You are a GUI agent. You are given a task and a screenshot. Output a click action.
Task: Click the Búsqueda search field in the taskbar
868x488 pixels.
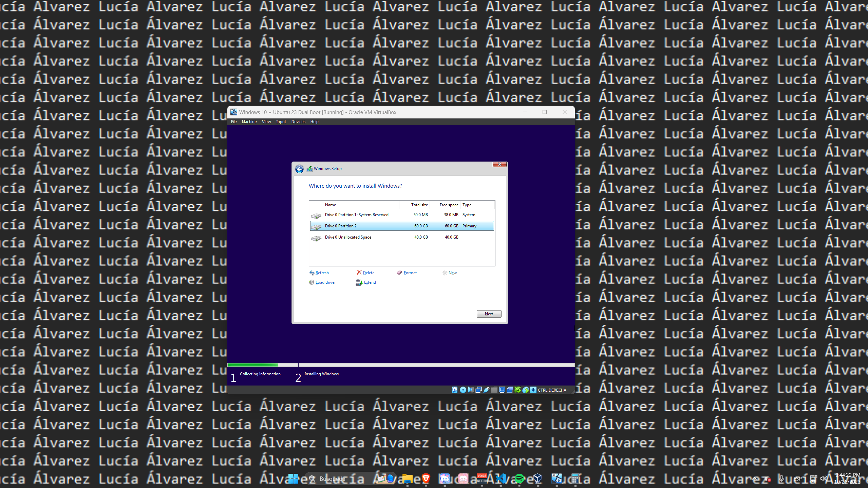tap(339, 478)
